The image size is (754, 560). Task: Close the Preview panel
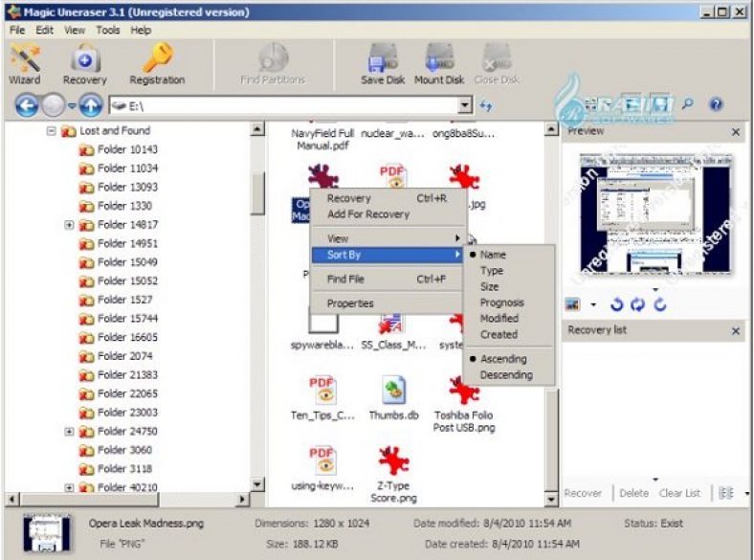tap(736, 132)
